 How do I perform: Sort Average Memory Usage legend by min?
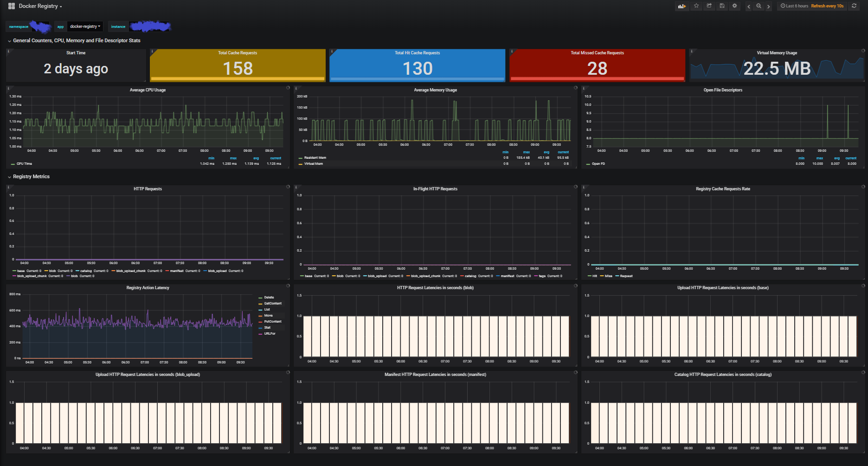click(506, 152)
